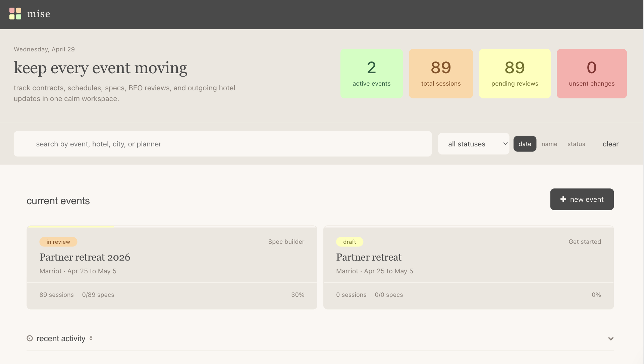Select the yellow pending reviews tile
The width and height of the screenshot is (644, 364).
(x=515, y=74)
